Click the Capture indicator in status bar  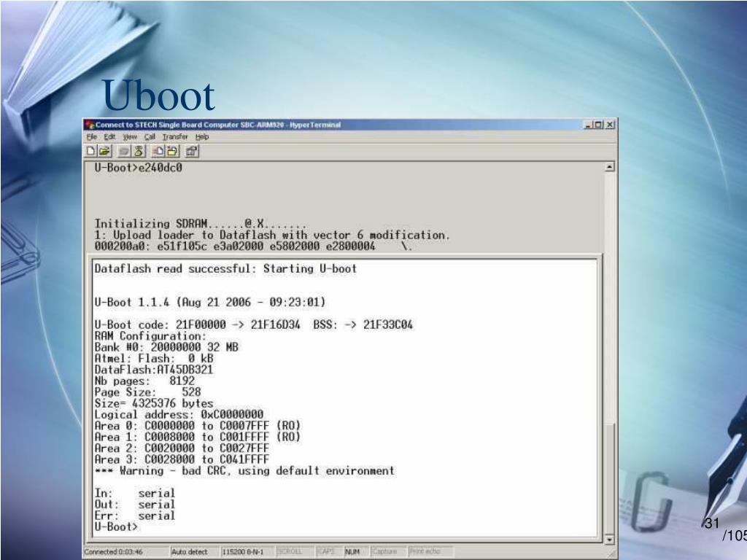click(384, 551)
